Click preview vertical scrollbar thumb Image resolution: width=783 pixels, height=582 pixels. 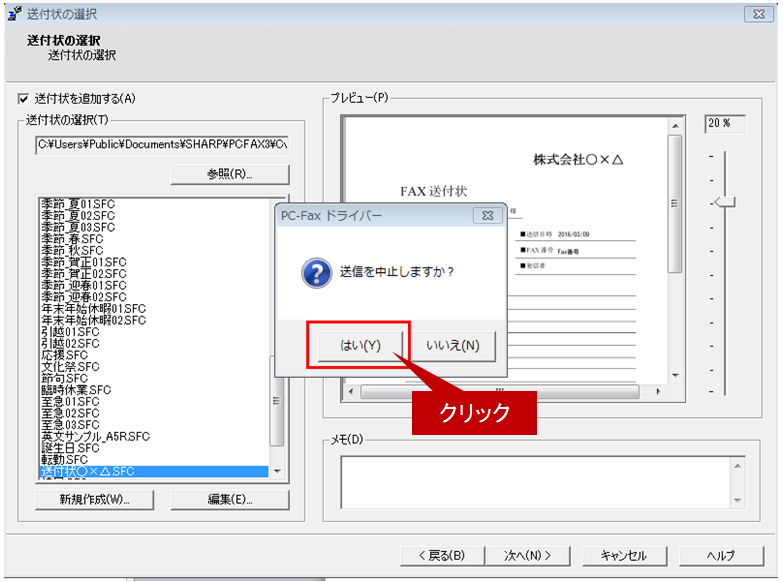[x=675, y=204]
